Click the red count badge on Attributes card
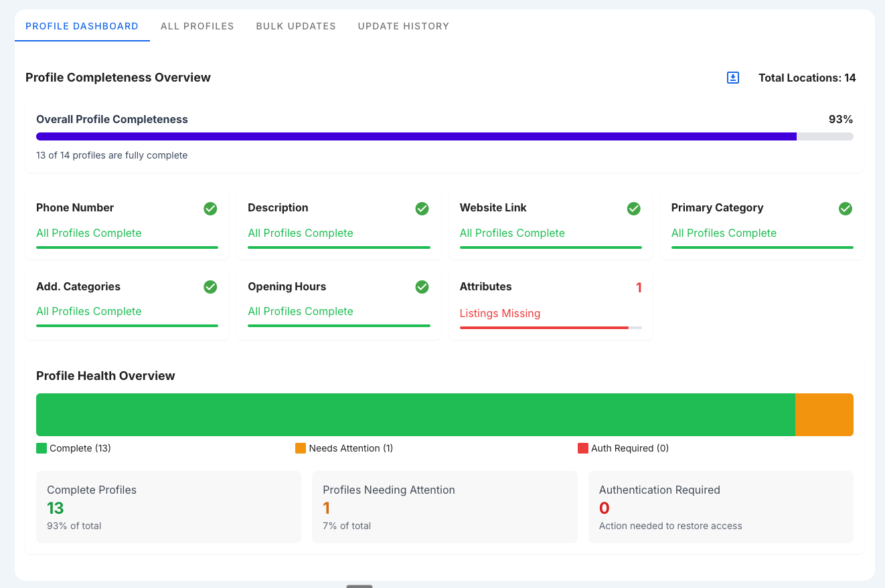The image size is (885, 588). point(639,288)
